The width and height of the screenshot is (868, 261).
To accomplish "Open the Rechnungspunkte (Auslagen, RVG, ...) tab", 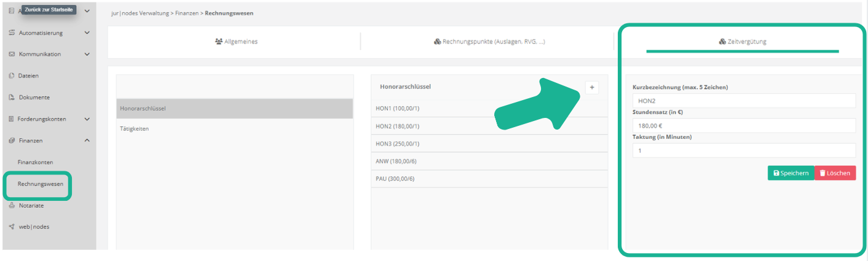I will coord(489,42).
